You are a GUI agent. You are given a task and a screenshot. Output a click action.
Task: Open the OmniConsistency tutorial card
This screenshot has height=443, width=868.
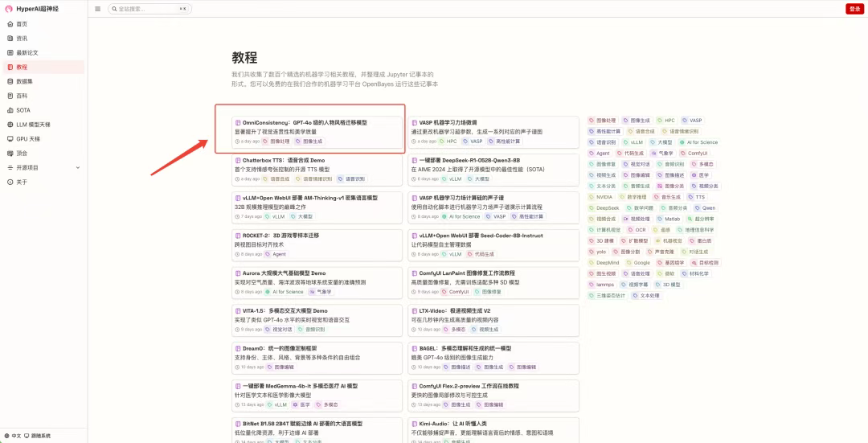[304, 123]
